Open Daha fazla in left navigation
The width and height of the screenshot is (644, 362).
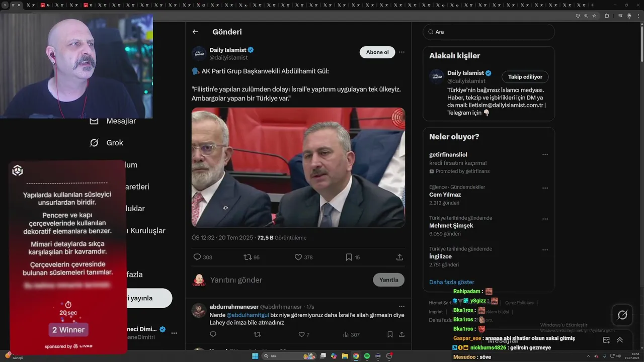134,275
